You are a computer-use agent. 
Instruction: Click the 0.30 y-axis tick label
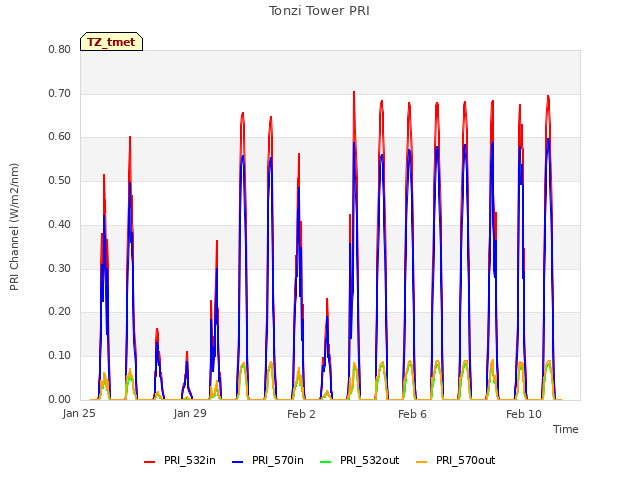click(x=60, y=268)
